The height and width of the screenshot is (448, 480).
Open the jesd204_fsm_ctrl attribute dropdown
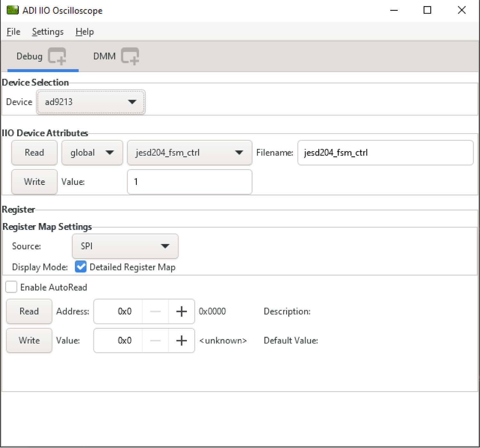point(189,153)
